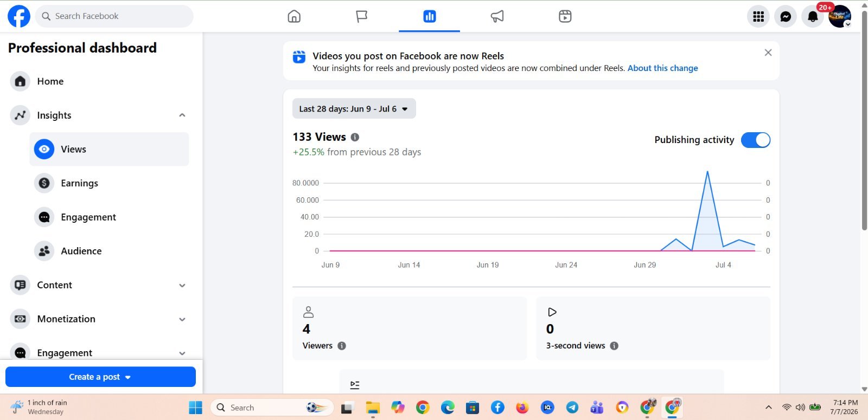Click the Views eye icon
Image resolution: width=868 pixels, height=420 pixels.
44,149
